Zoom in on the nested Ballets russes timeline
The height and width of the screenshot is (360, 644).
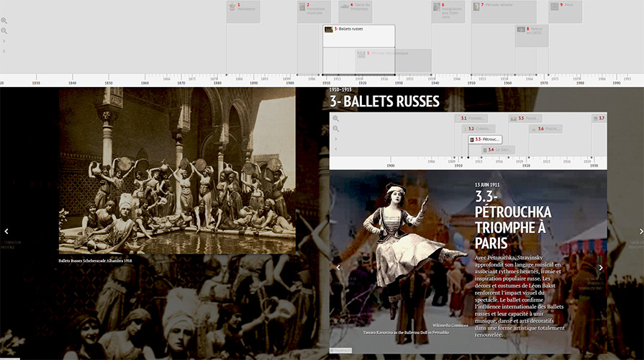(335, 118)
